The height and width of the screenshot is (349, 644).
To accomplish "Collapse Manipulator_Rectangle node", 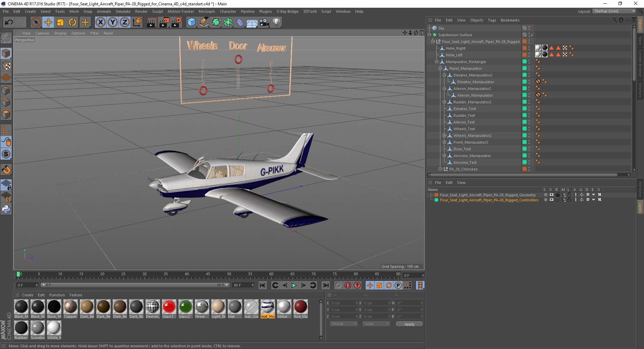I will (437, 62).
